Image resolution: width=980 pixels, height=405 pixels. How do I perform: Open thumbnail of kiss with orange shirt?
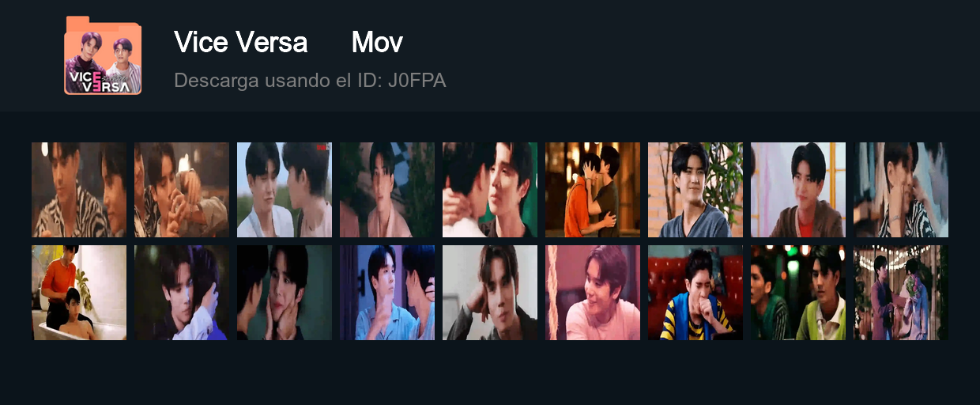[x=593, y=190]
